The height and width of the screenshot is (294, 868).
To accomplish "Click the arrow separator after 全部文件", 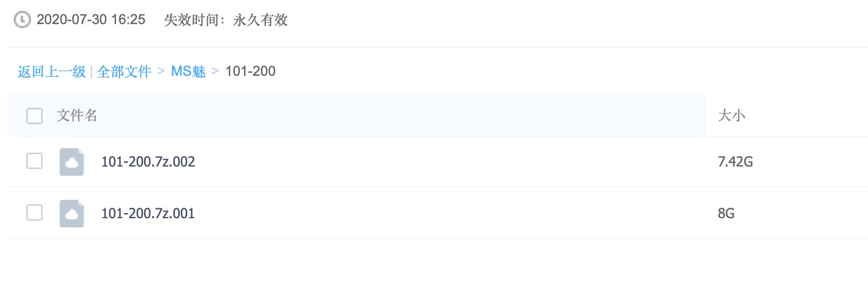I will coord(161,72).
